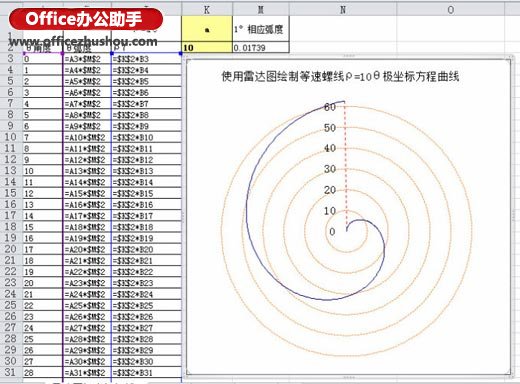Click formula cell =A20*$M$2
The image size is (520, 384).
[87, 249]
